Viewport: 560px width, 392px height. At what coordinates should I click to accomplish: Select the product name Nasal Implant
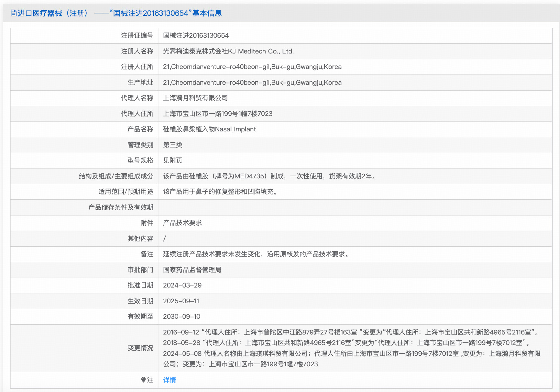point(209,129)
